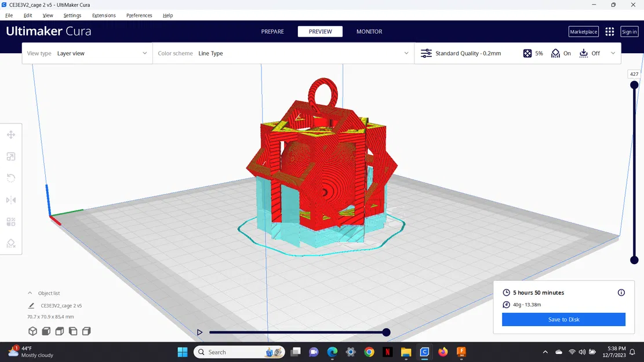Open the weather widget 44°F
This screenshot has width=644, height=362.
coord(31,352)
